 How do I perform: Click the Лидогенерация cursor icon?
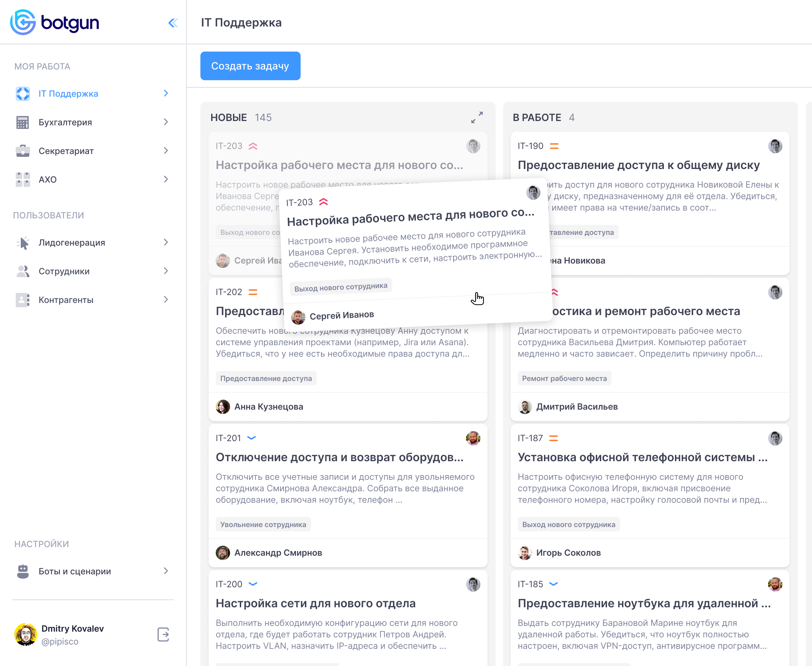pyautogui.click(x=23, y=243)
